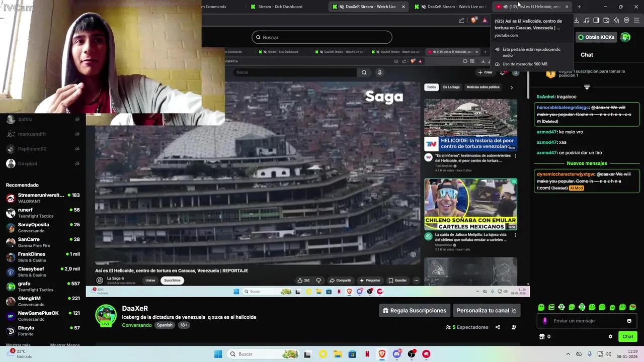Click the Regala Suscripciones button
The image size is (644, 362).
(x=415, y=311)
